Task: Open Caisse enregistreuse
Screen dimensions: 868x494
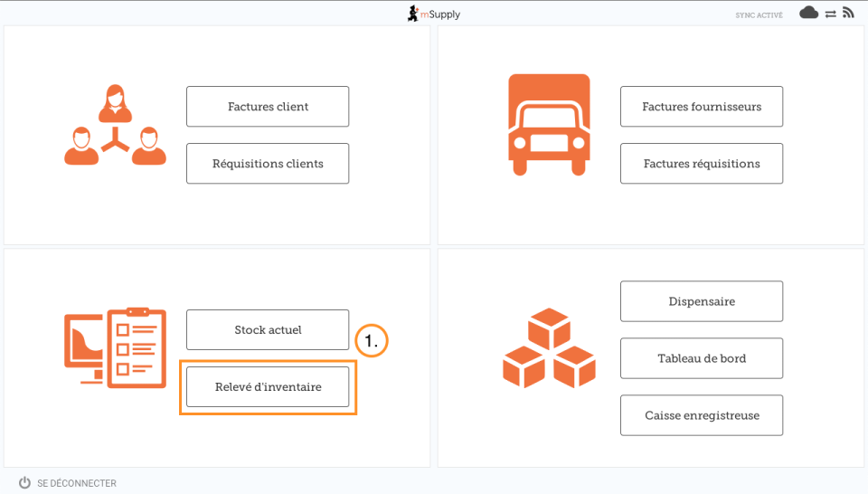Action: coord(702,415)
